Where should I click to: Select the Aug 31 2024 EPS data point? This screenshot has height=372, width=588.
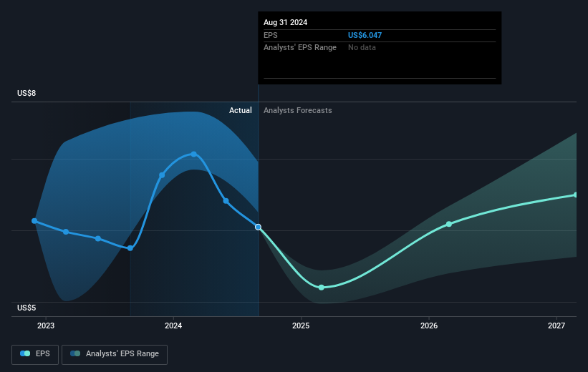258,227
